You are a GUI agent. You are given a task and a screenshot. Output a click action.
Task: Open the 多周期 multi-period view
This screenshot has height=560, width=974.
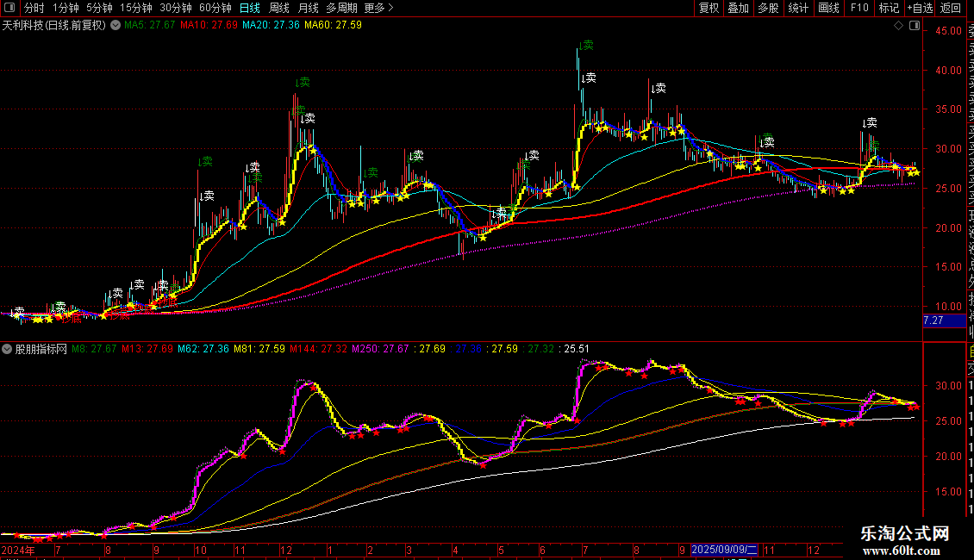[x=341, y=8]
